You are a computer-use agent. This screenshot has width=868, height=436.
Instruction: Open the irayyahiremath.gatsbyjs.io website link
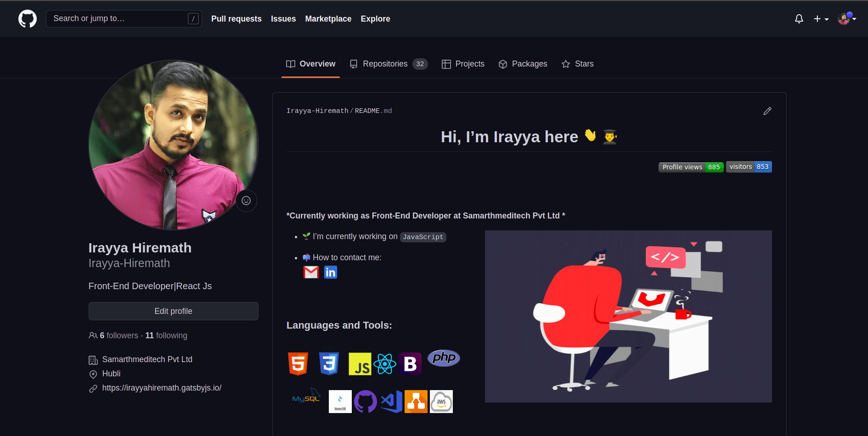162,388
